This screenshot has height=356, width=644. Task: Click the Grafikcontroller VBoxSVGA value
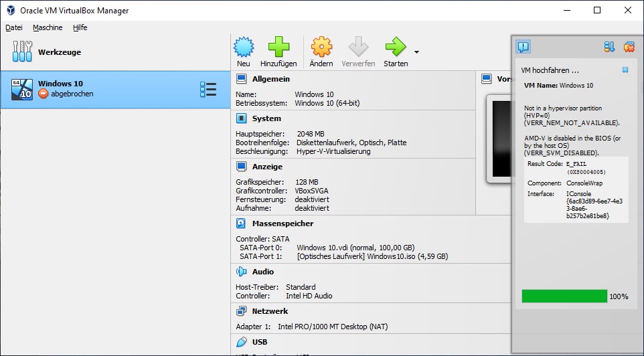(x=311, y=191)
